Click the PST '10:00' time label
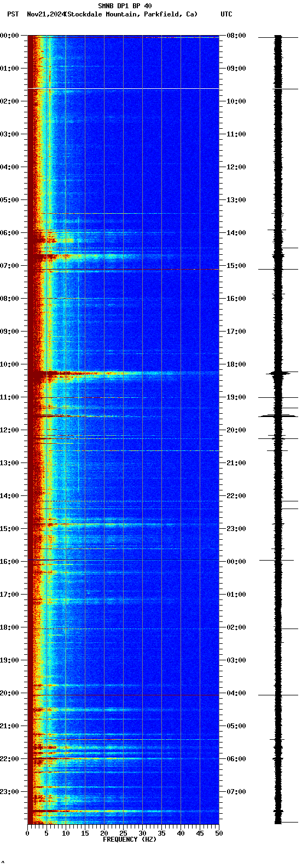Image resolution: width=302 pixels, height=868 pixels. (x=9, y=364)
